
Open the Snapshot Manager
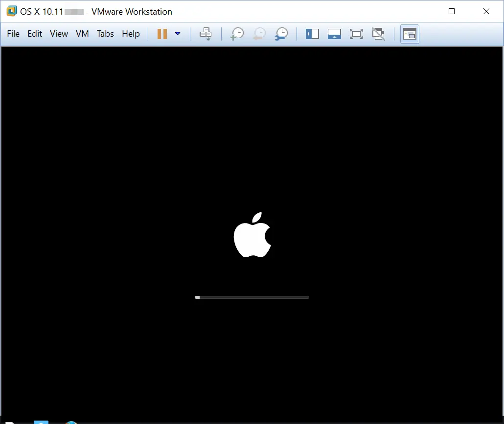coord(281,34)
